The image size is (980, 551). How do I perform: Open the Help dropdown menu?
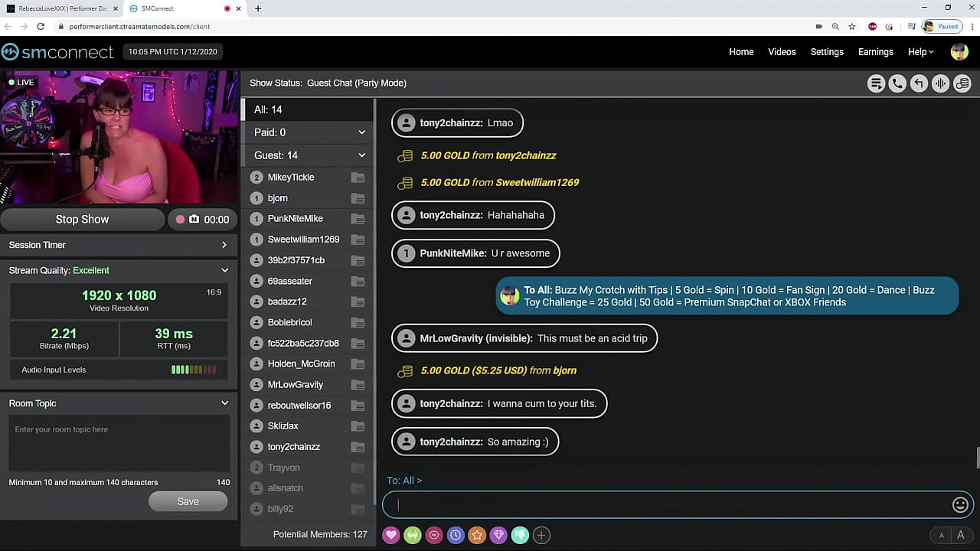920,52
